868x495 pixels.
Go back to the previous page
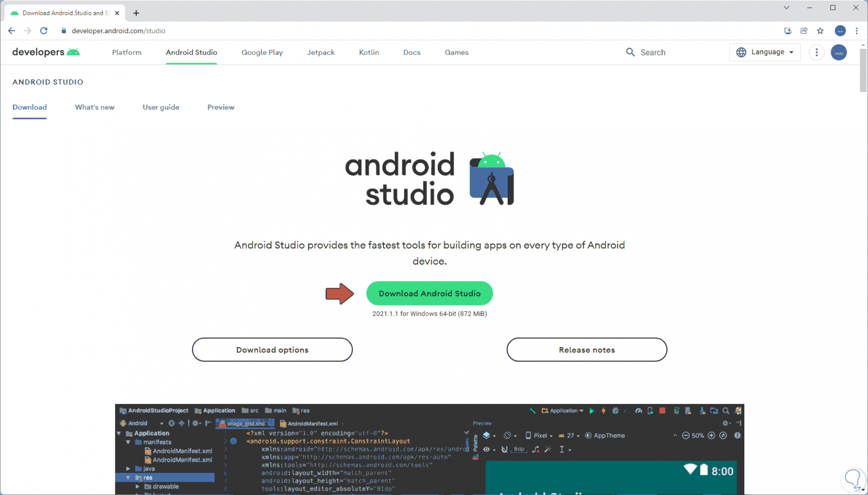pyautogui.click(x=12, y=31)
